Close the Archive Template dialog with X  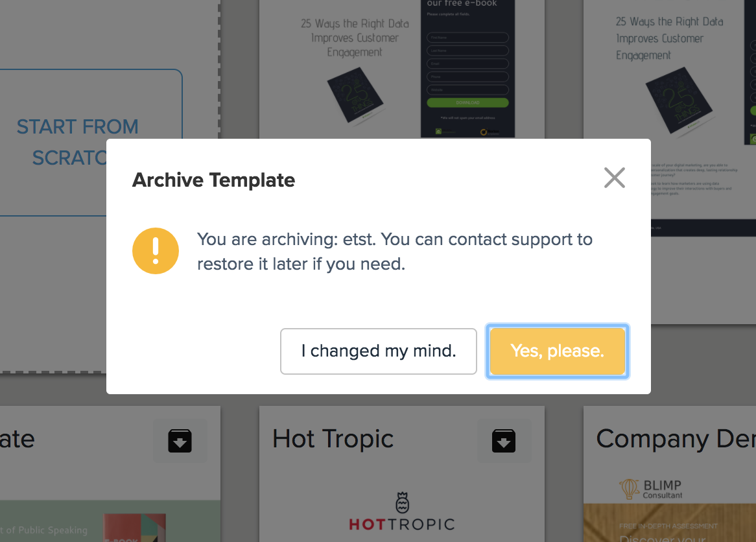pyautogui.click(x=614, y=178)
